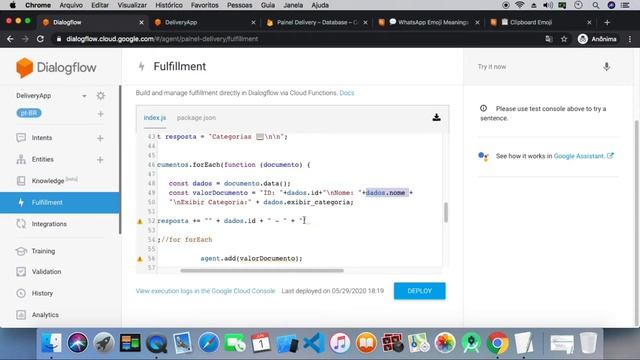The height and width of the screenshot is (360, 640).
Task: Click the Training graduation cap icon
Action: 21,251
